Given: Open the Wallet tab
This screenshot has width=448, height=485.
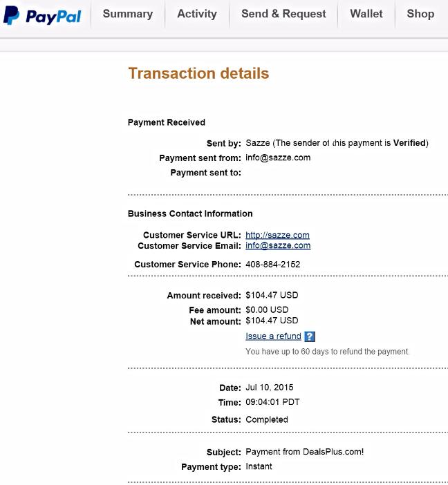Looking at the screenshot, I should tap(366, 14).
